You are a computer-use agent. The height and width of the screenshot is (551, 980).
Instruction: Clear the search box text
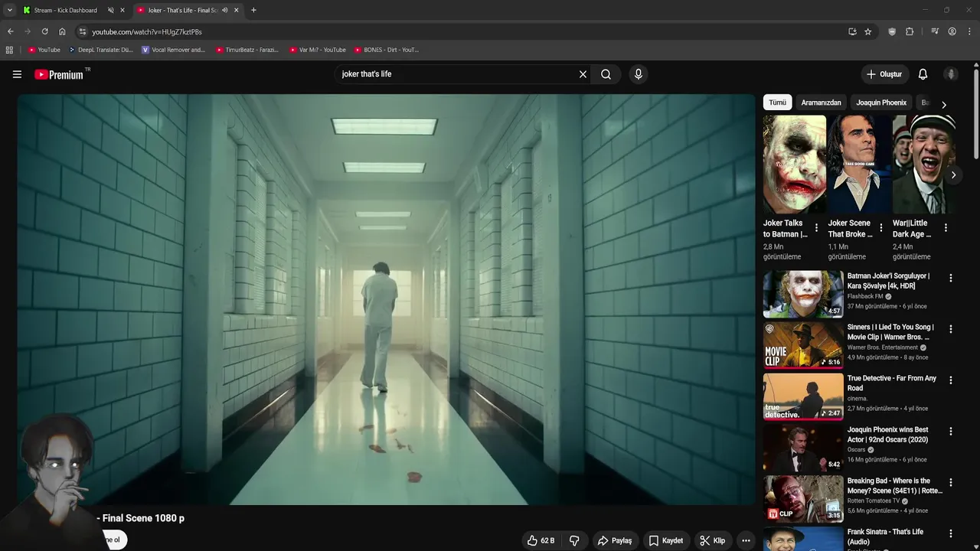[x=583, y=74]
